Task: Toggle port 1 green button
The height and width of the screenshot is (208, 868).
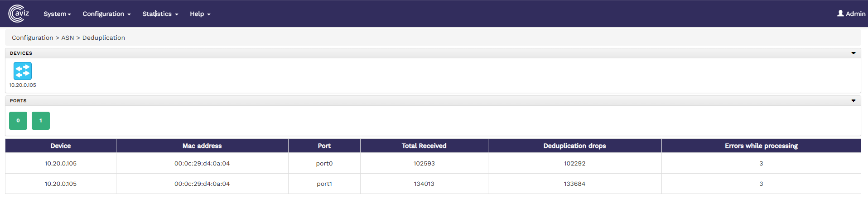Action: (x=41, y=121)
